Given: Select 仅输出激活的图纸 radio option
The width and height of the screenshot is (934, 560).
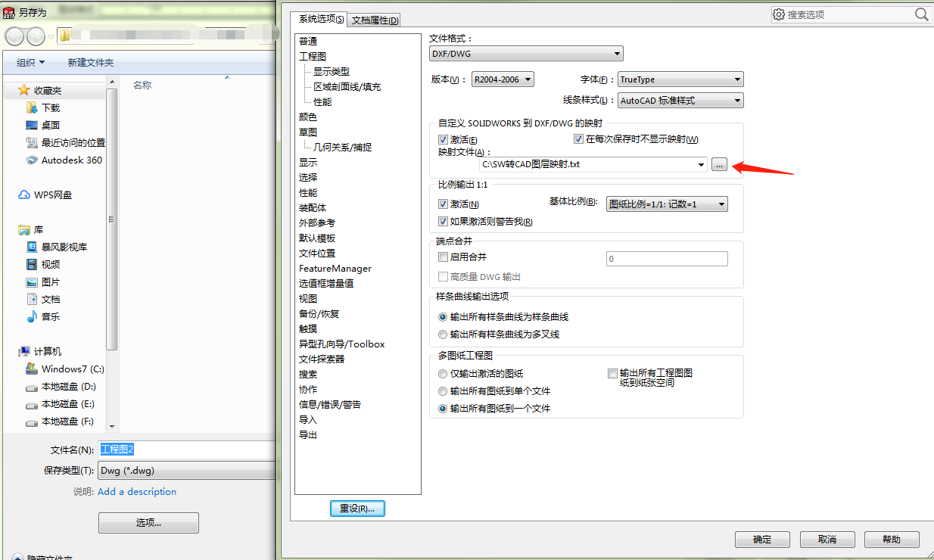Looking at the screenshot, I should (443, 374).
